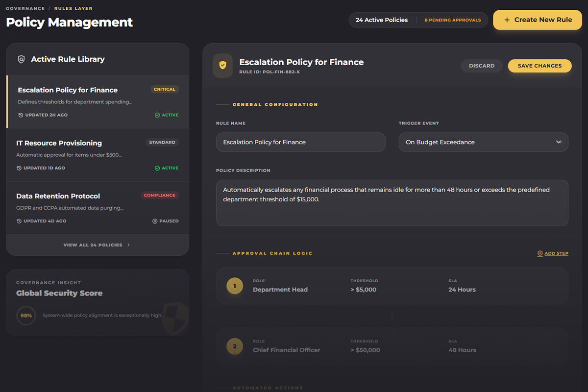Discard the rule changes
Viewport: 588px width, 392px height.
(482, 66)
